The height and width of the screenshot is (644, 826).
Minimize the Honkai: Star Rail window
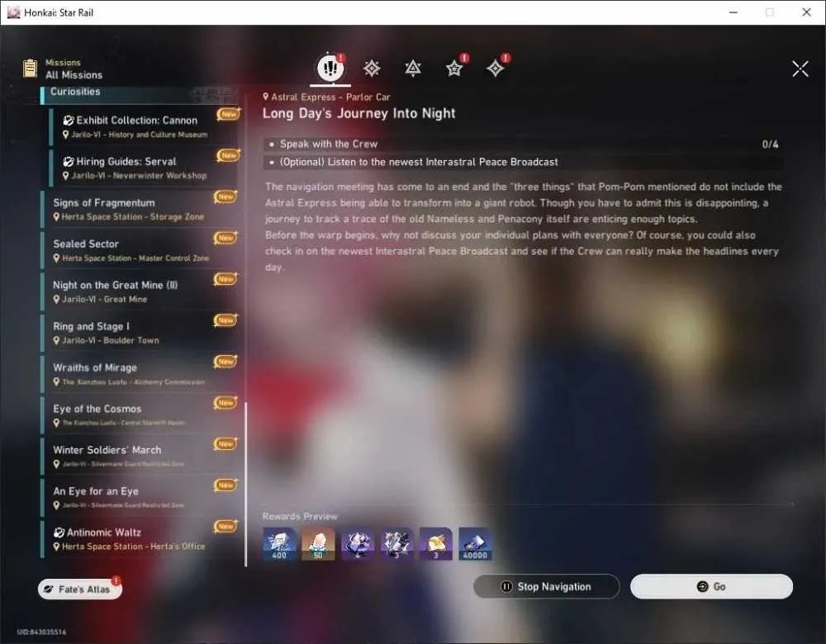[x=733, y=12]
